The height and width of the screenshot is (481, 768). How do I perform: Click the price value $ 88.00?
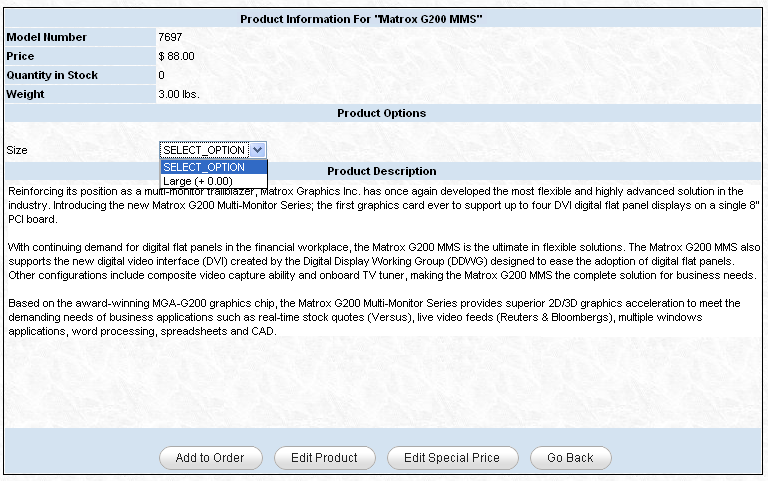tap(176, 56)
